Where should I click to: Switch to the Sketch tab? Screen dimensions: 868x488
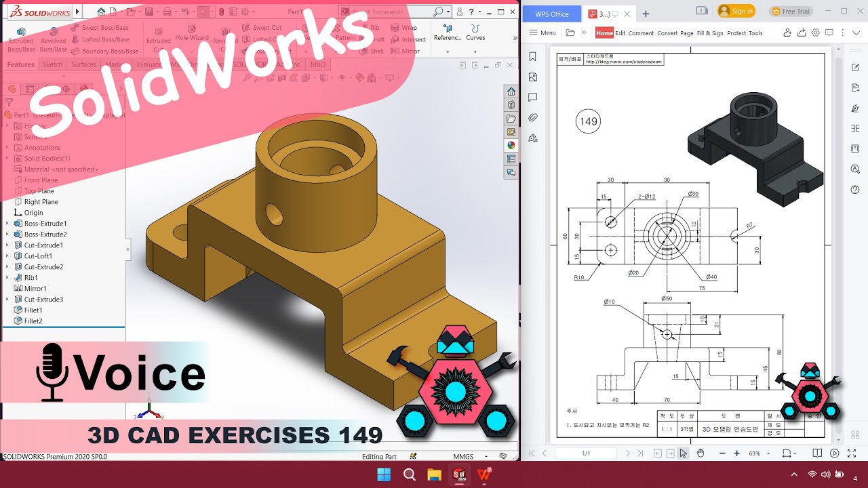[52, 64]
